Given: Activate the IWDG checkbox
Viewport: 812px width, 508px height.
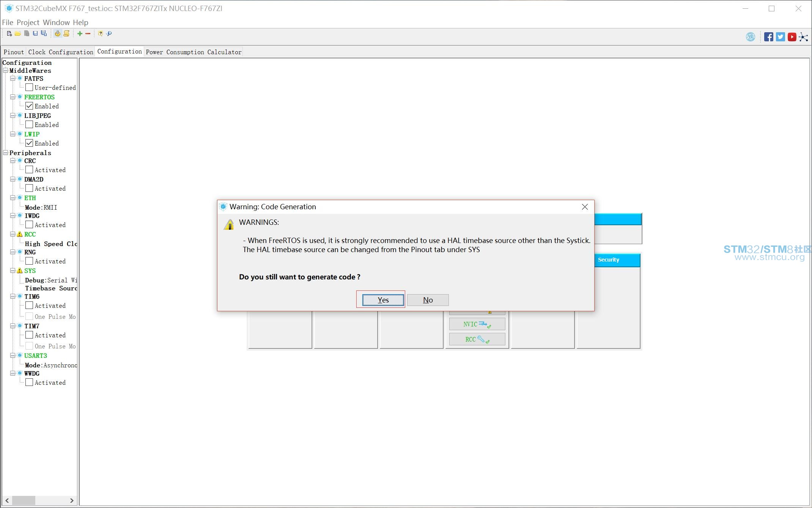Looking at the screenshot, I should tap(29, 224).
